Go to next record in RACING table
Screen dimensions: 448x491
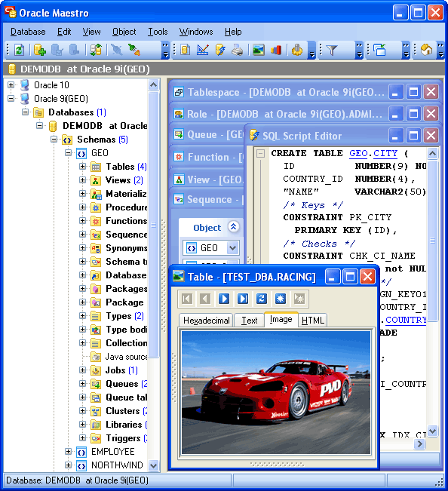click(223, 299)
